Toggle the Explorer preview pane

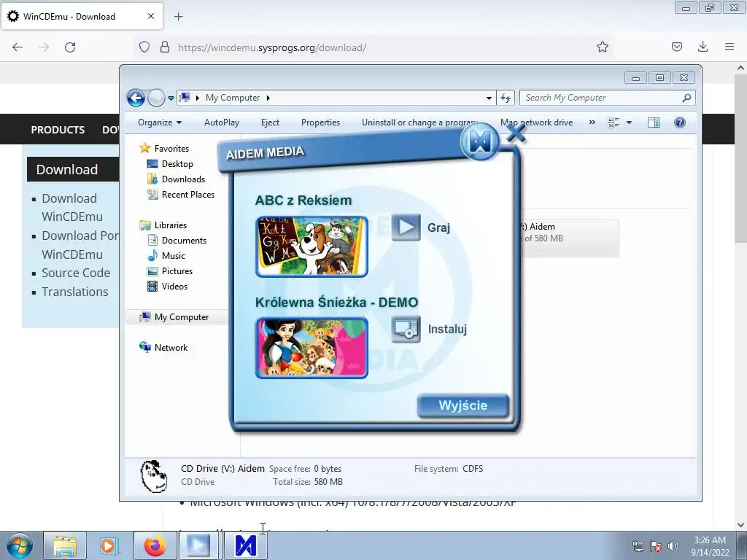pos(654,122)
